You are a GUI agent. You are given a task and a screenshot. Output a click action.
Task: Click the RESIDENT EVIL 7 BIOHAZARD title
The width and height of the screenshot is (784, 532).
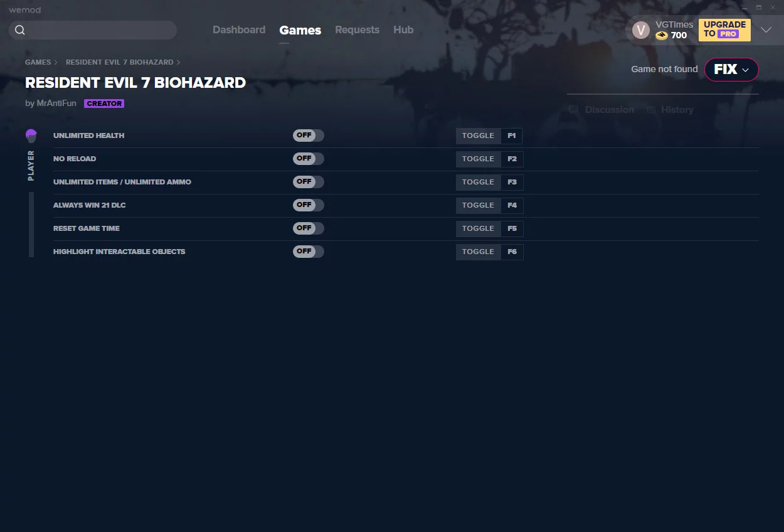(135, 83)
